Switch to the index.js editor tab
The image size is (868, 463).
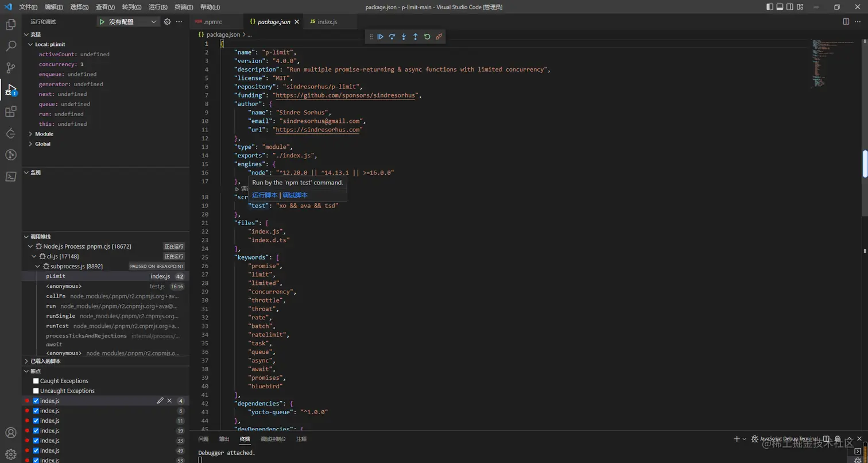(327, 22)
